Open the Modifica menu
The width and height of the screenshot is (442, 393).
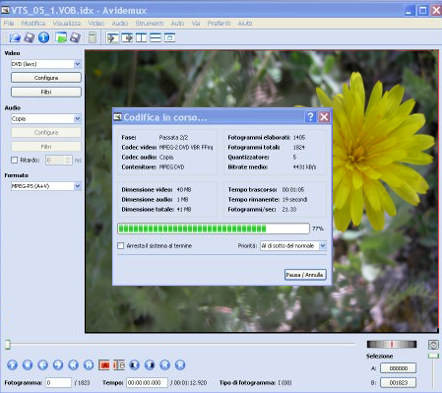pos(33,23)
